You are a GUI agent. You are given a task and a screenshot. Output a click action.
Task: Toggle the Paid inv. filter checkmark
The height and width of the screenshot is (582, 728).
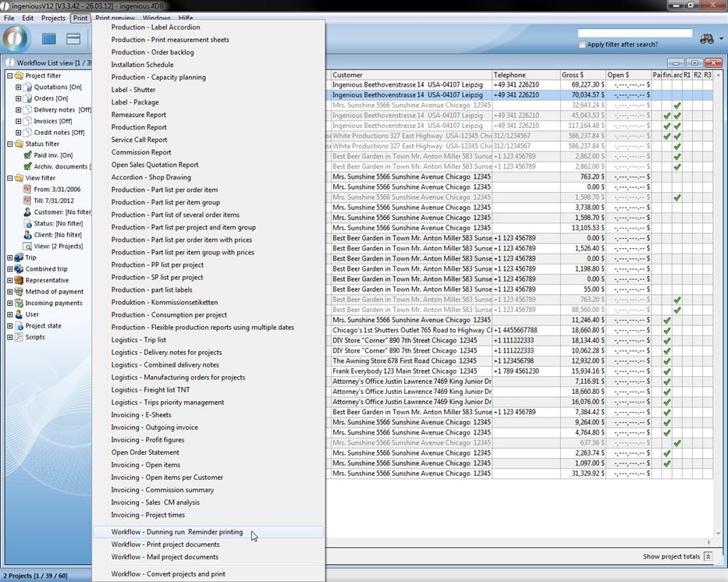27,155
